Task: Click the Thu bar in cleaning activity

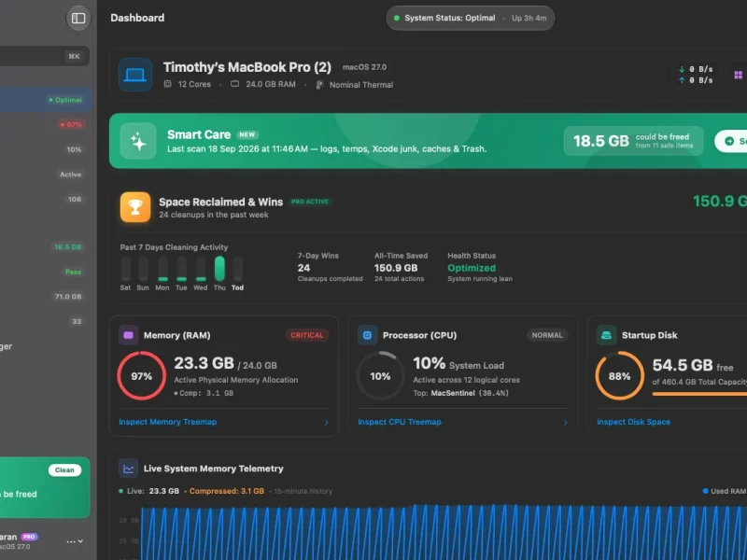Action: 219,269
